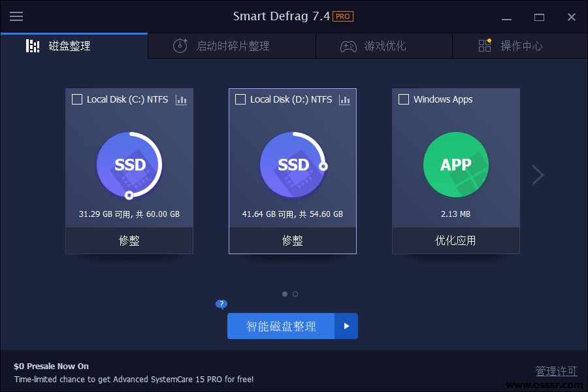Viewport: 588px width, 392px height.
Task: Open the blue question mark help bubble
Action: click(x=221, y=304)
